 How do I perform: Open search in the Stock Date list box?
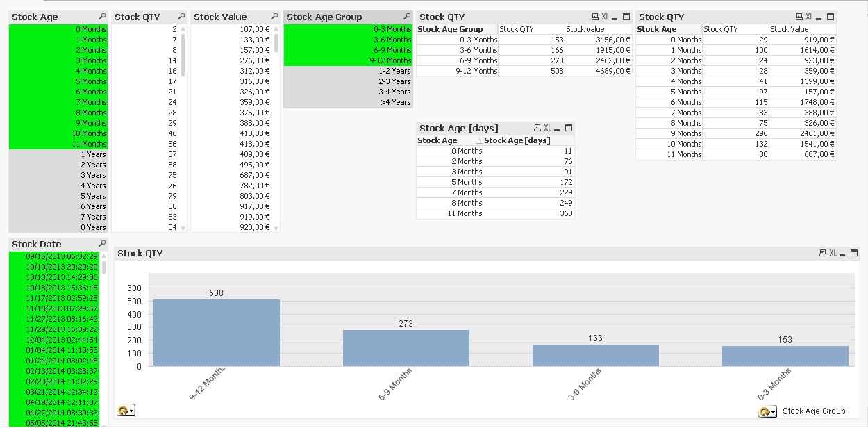pyautogui.click(x=101, y=244)
